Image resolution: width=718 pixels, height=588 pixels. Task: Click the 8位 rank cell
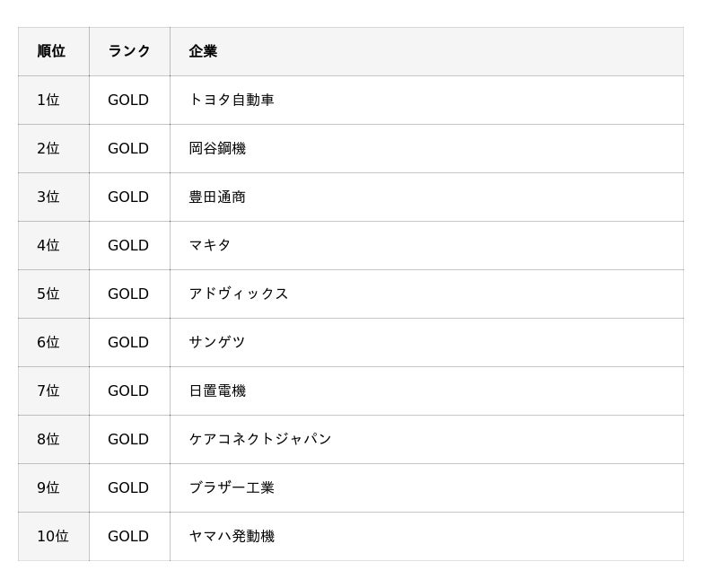click(48, 439)
